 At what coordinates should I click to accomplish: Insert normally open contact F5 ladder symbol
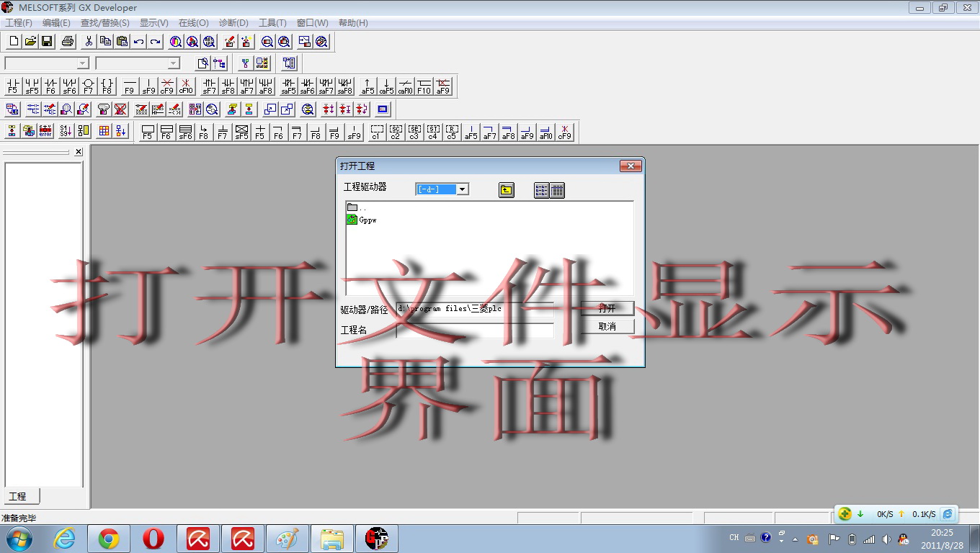pyautogui.click(x=12, y=86)
